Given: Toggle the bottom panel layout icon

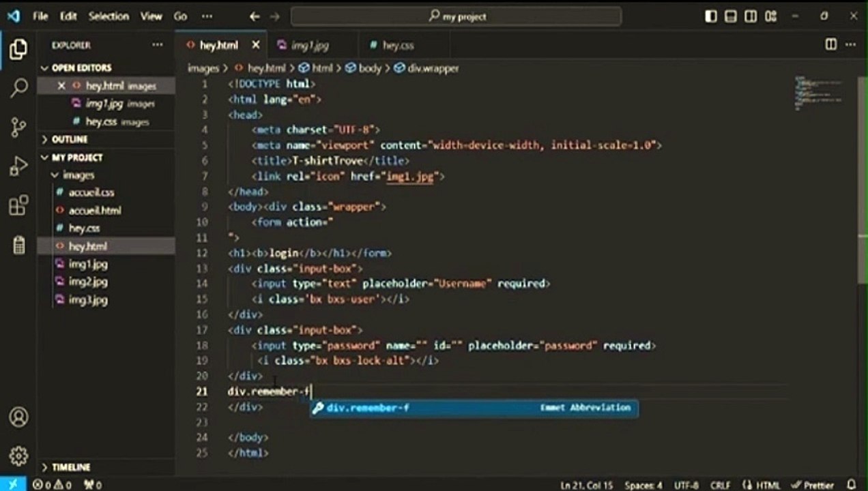Looking at the screenshot, I should click(731, 16).
